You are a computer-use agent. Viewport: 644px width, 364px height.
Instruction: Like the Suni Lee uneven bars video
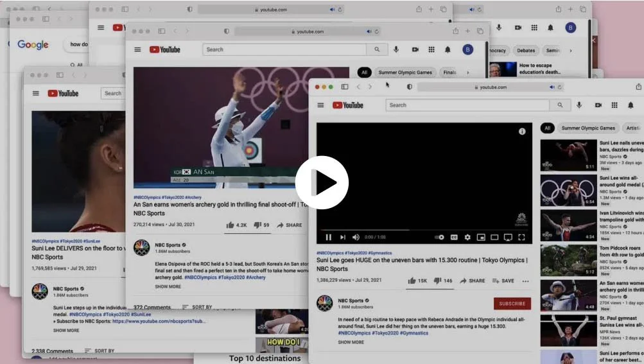(417, 281)
